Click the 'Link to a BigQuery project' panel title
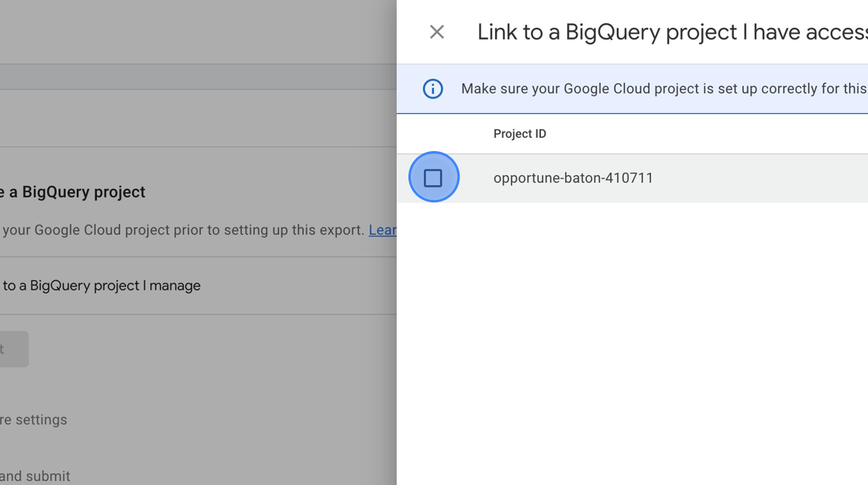Viewport: 868px width, 485px height. [x=672, y=32]
